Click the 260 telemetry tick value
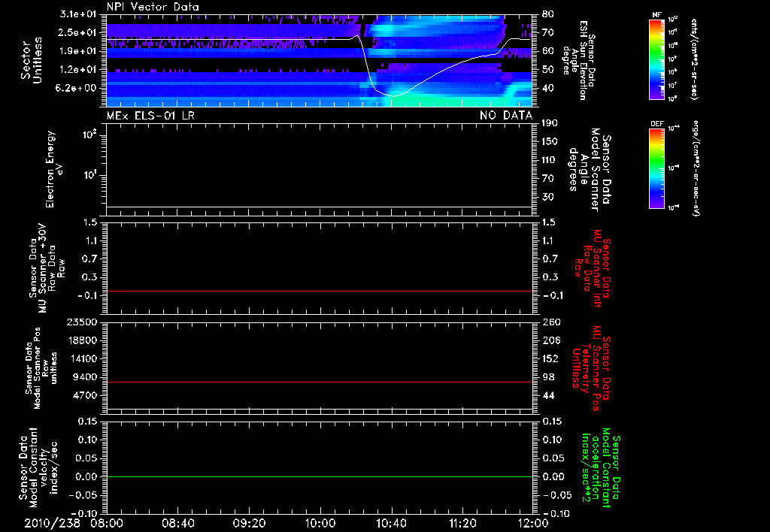The width and height of the screenshot is (770, 532). point(551,322)
